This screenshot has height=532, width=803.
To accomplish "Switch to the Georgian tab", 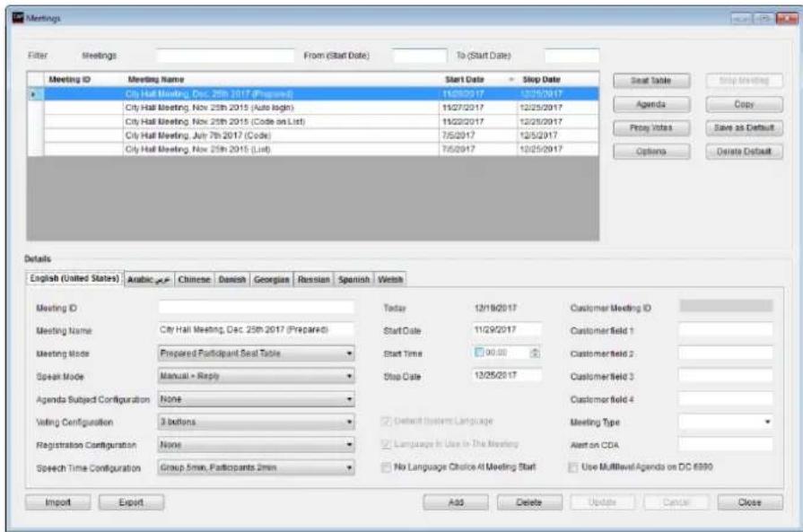I will click(272, 280).
